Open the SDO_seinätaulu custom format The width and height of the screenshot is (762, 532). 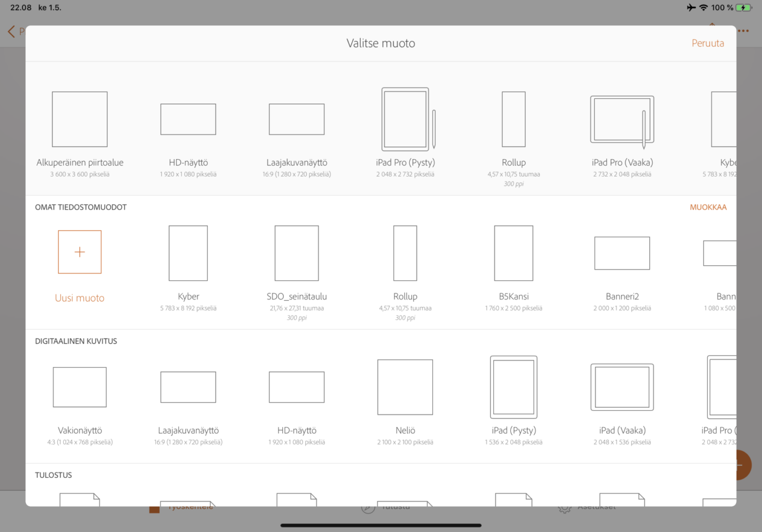pos(297,253)
